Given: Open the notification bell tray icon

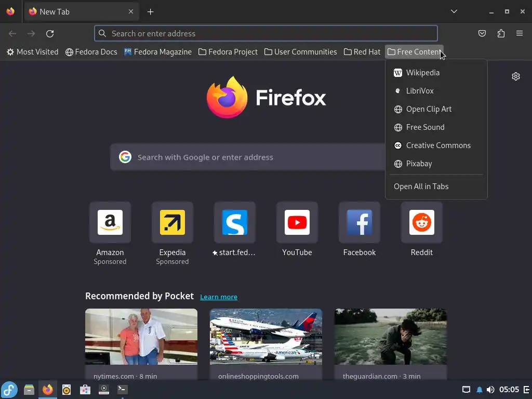Looking at the screenshot, I should (x=479, y=390).
